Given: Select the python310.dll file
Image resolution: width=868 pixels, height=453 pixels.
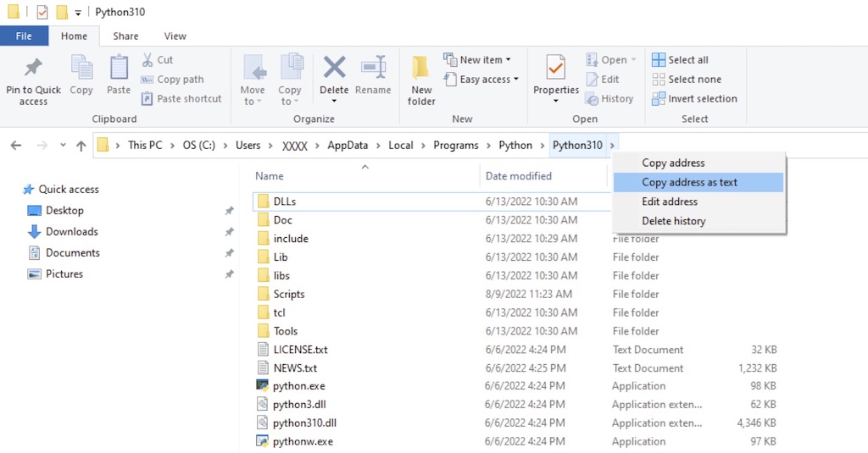Looking at the screenshot, I should (x=304, y=423).
